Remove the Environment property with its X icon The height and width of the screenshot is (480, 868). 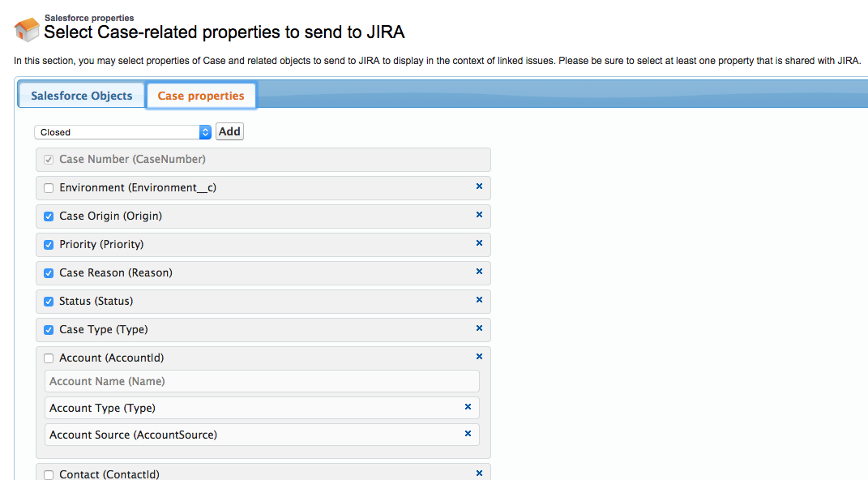pos(480,186)
